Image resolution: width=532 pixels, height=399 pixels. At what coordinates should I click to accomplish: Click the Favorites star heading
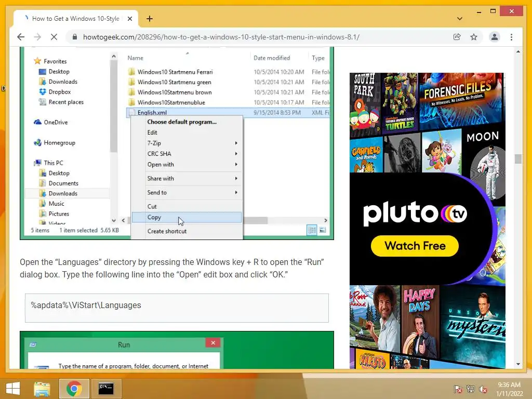[x=50, y=61]
